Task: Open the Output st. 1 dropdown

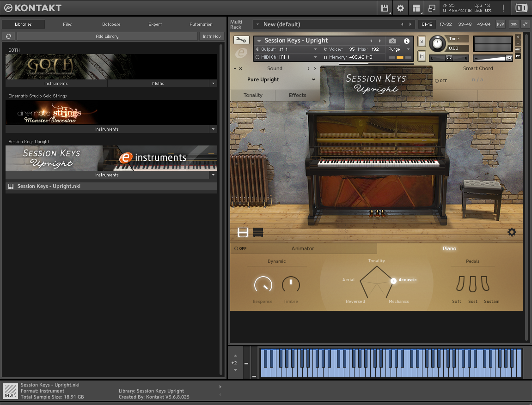Action: [x=287, y=49]
